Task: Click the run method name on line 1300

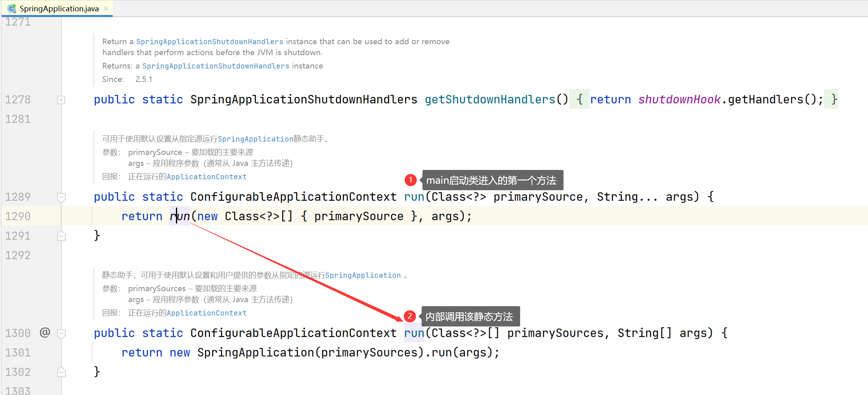Action: [x=414, y=333]
